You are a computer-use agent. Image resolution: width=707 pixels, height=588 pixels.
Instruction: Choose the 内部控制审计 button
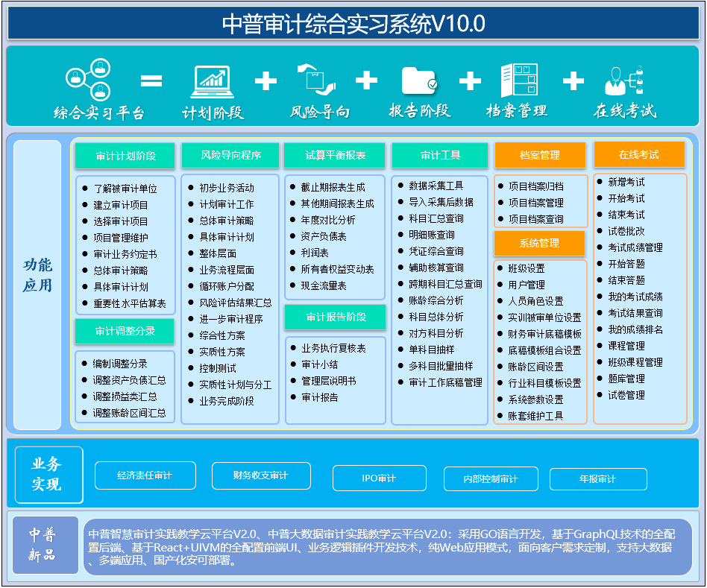[x=491, y=478]
